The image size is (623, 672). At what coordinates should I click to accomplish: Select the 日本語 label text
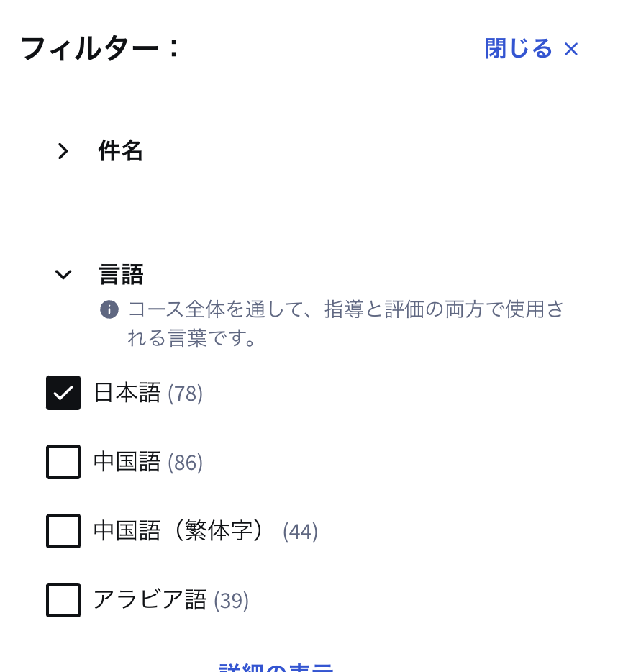click(127, 393)
